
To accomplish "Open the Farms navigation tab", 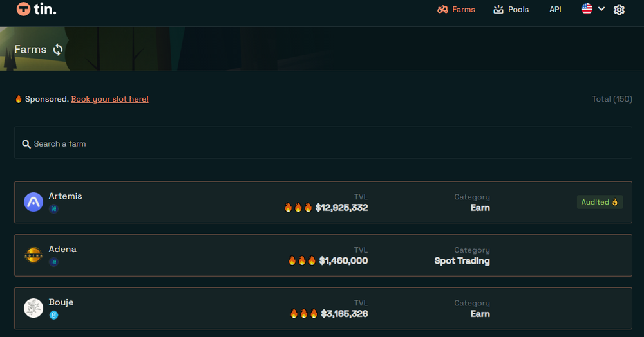I will tap(456, 10).
